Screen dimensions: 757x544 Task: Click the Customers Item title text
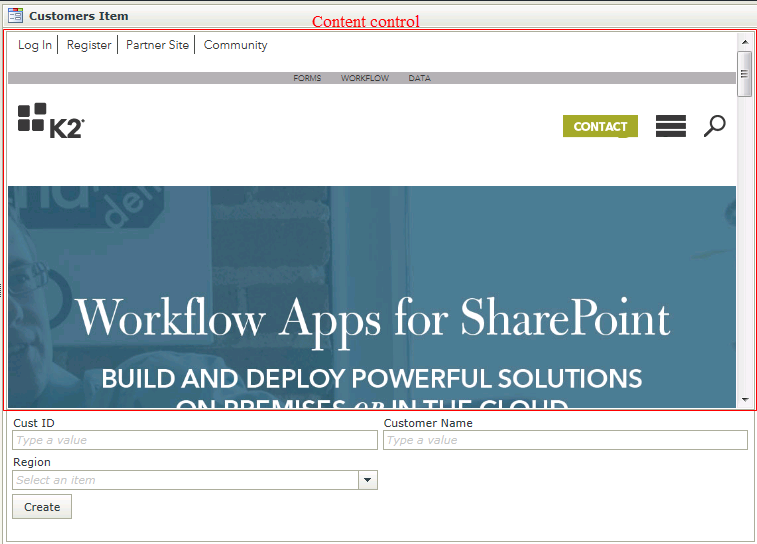click(79, 16)
